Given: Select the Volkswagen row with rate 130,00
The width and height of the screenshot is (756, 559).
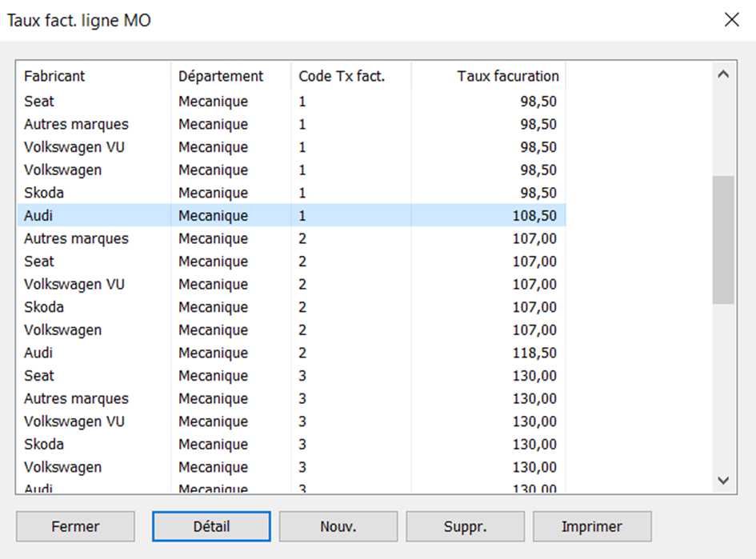Looking at the screenshot, I should (x=291, y=467).
